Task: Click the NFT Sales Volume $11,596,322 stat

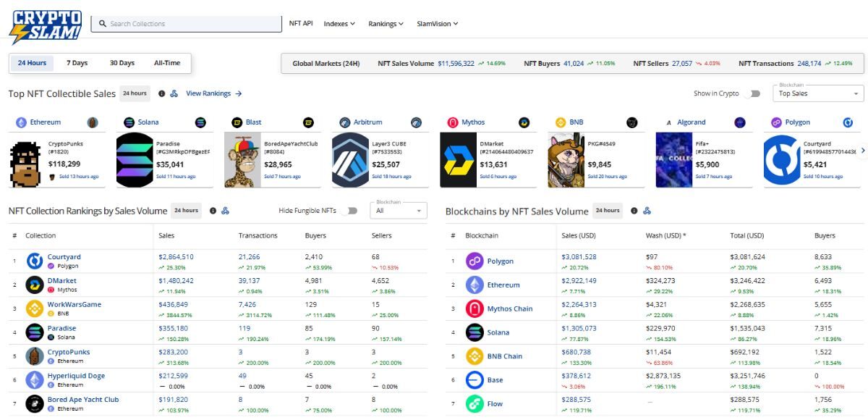Action: [x=441, y=64]
